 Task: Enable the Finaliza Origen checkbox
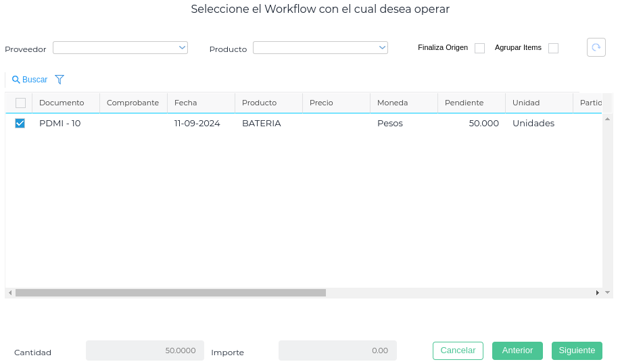479,48
